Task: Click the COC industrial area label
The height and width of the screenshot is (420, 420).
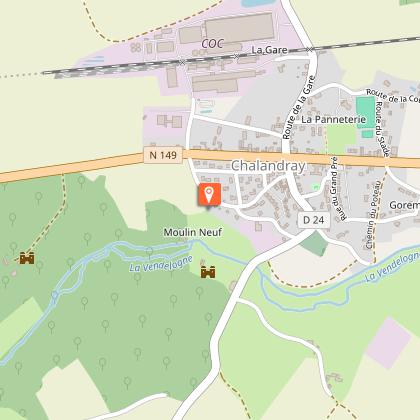Action: coord(212,44)
